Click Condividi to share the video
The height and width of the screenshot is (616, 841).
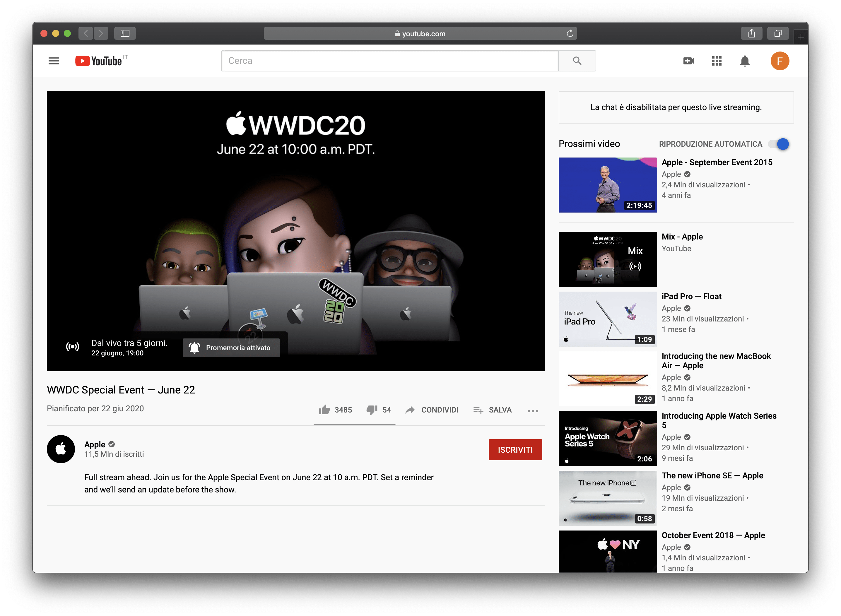[432, 410]
